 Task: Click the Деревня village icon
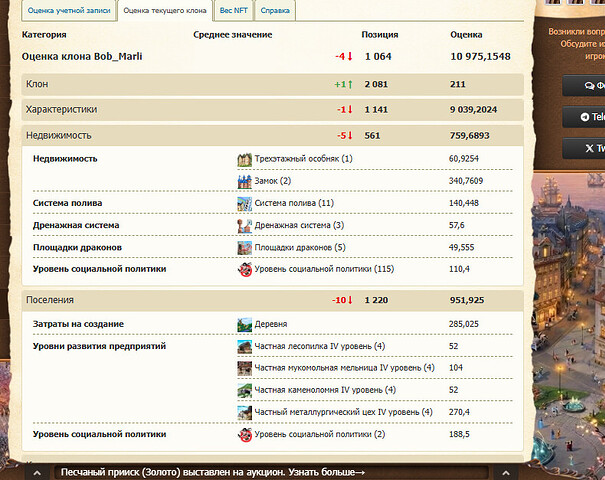pyautogui.click(x=244, y=325)
